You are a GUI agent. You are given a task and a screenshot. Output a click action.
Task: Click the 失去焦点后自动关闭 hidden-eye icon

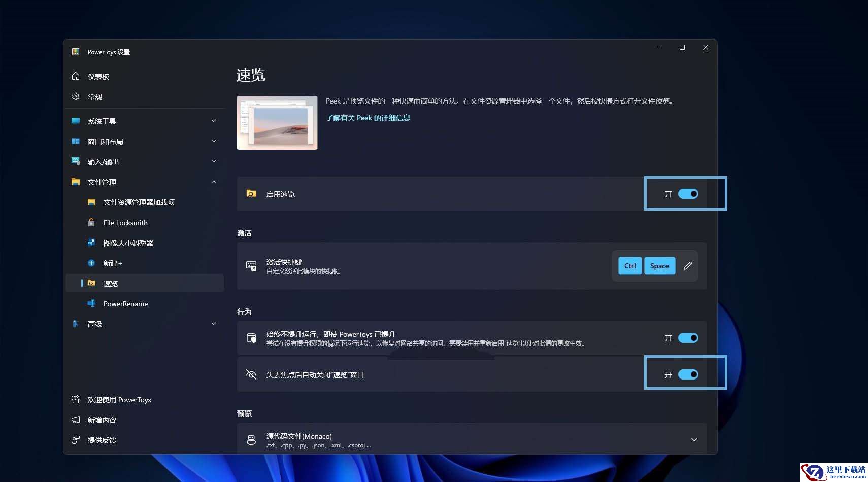point(251,374)
